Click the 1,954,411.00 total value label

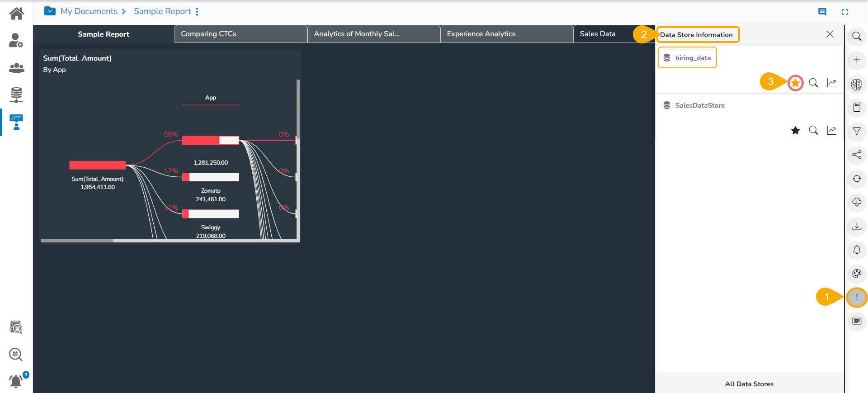coord(98,187)
